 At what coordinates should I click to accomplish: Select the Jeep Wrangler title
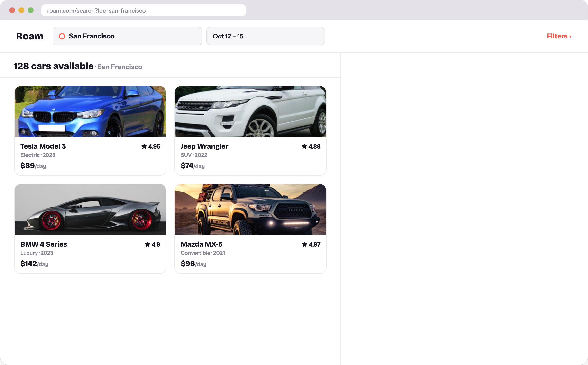tap(204, 146)
